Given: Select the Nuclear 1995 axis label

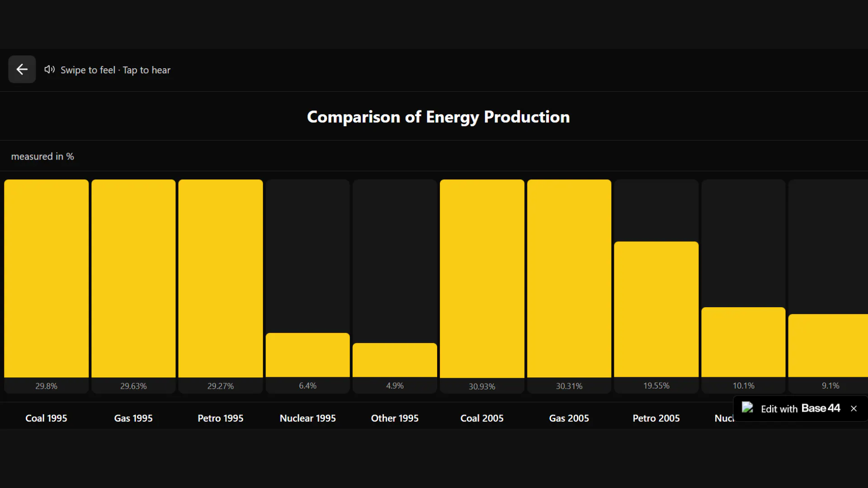Looking at the screenshot, I should [308, 418].
